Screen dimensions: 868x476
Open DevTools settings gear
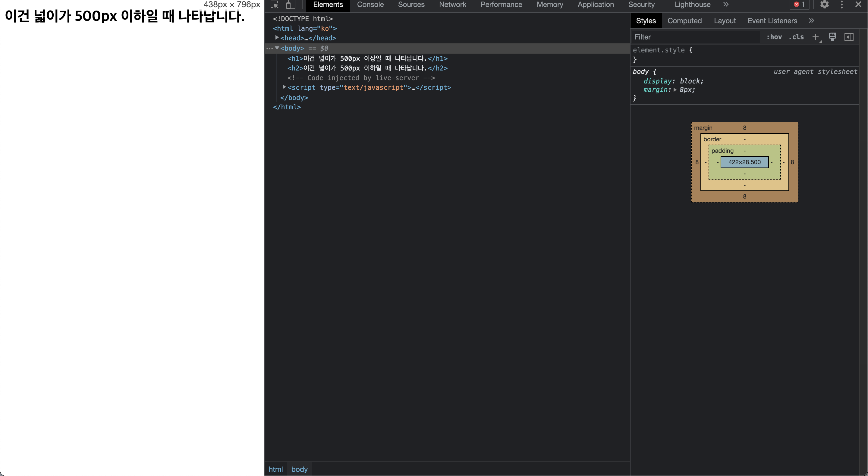pos(824,5)
